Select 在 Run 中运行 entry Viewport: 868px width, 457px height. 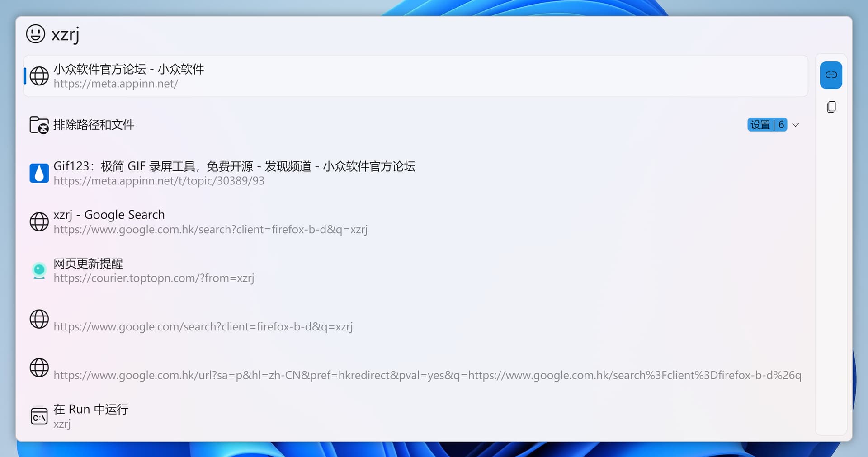pyautogui.click(x=91, y=410)
